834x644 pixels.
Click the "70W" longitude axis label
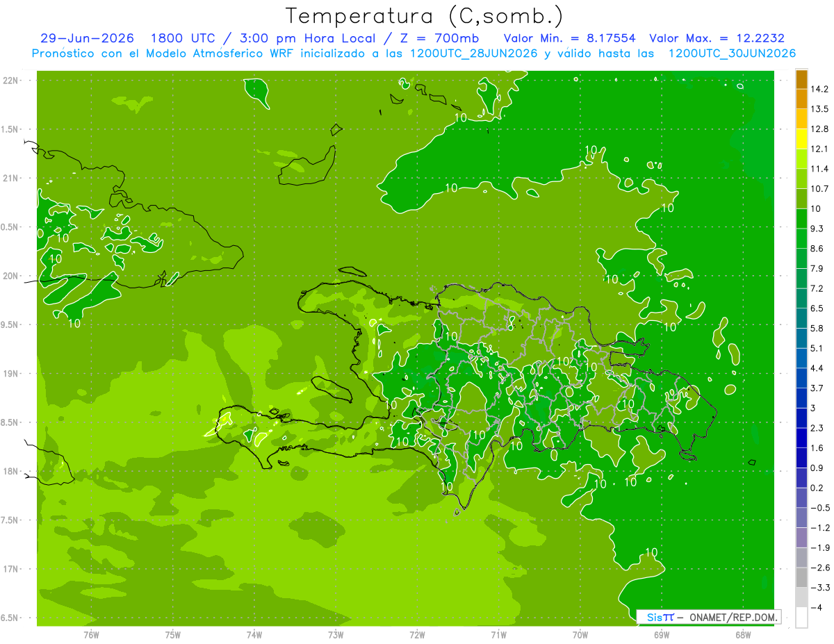coord(580,635)
